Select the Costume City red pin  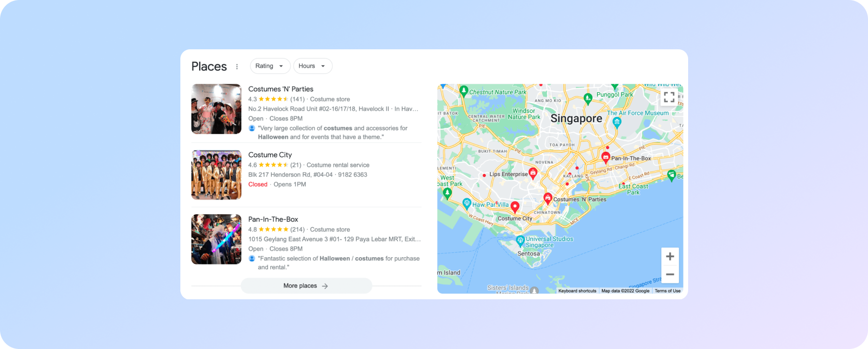click(515, 207)
